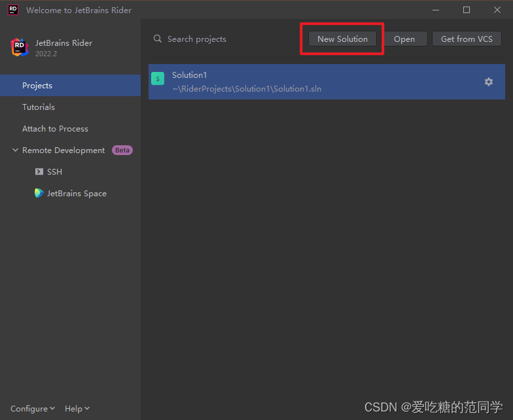513x420 pixels.
Task: Click the 2022.2 version text
Action: 46,54
